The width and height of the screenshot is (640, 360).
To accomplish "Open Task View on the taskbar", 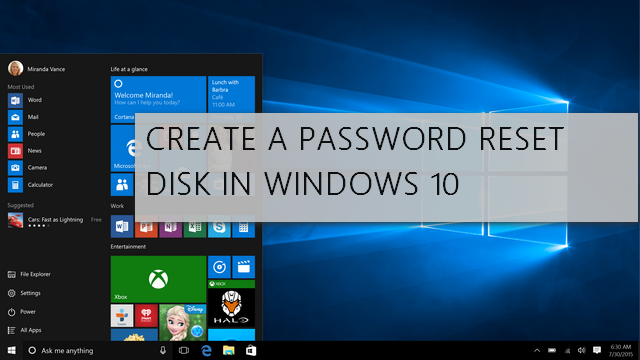I will coord(184,351).
